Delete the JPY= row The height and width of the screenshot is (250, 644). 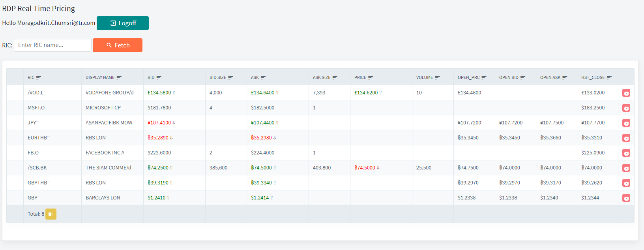click(x=626, y=123)
